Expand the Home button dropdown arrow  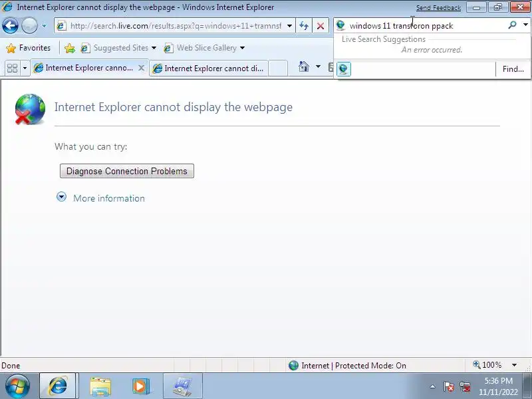[318, 66]
